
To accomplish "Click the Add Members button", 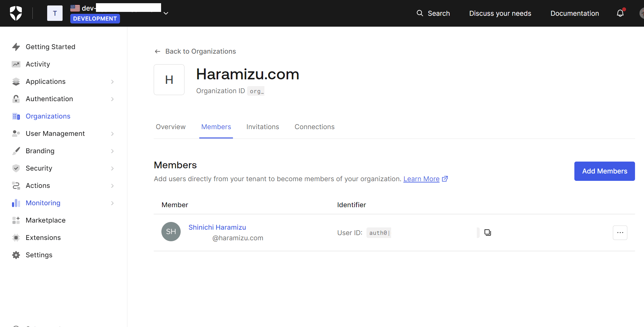I will 604,171.
